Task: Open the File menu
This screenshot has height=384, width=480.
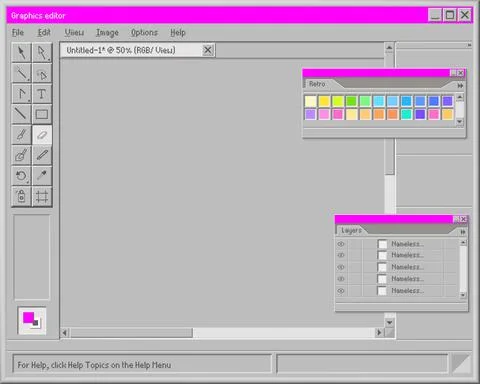Action: 18,33
